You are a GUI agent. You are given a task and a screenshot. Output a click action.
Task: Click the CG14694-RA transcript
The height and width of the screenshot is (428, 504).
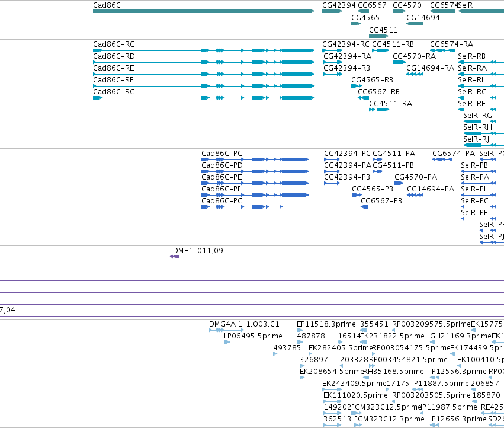[x=415, y=74]
